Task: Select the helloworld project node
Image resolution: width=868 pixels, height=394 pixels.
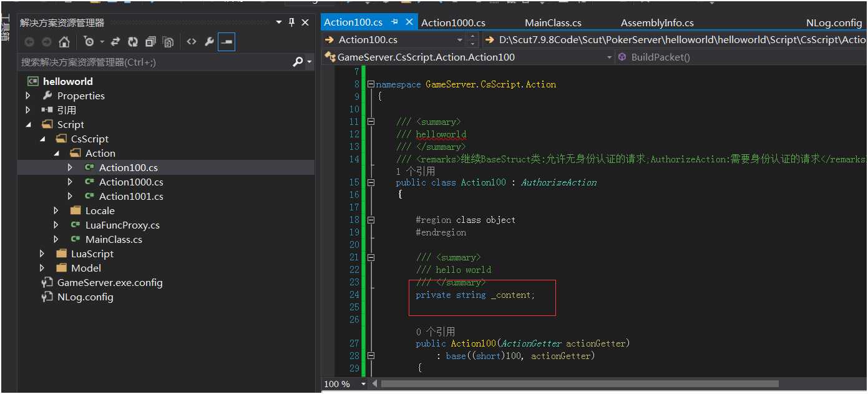Action: coord(68,81)
